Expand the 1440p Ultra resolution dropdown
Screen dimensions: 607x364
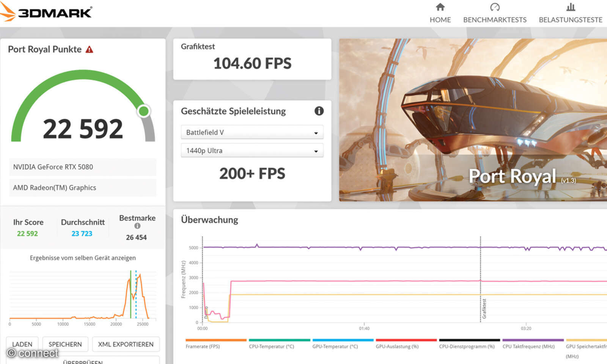(252, 151)
